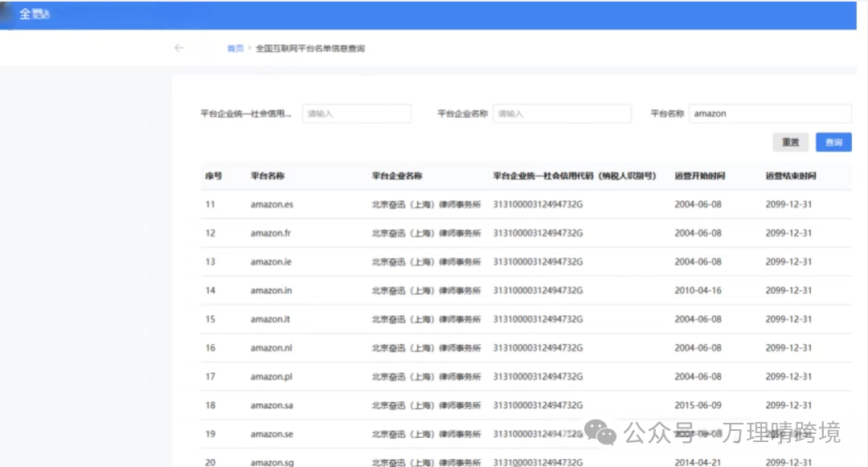
Task: Focus the 平台企业名称 input field
Action: (x=562, y=113)
